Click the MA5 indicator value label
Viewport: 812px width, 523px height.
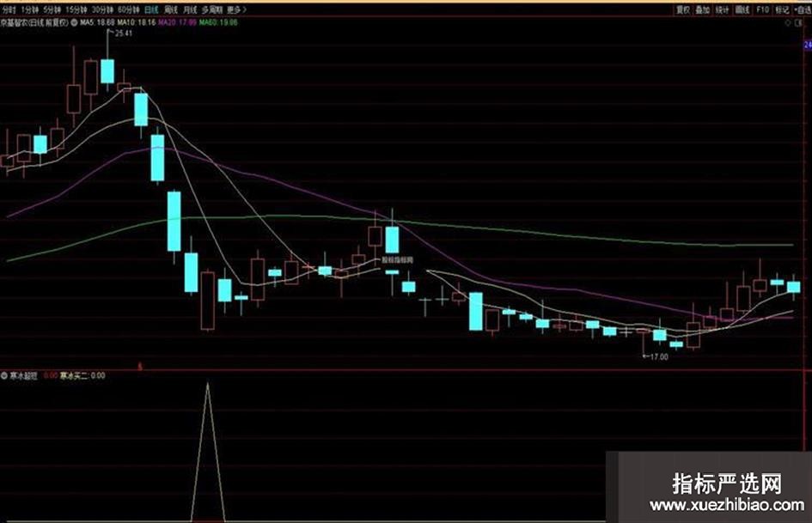point(97,23)
